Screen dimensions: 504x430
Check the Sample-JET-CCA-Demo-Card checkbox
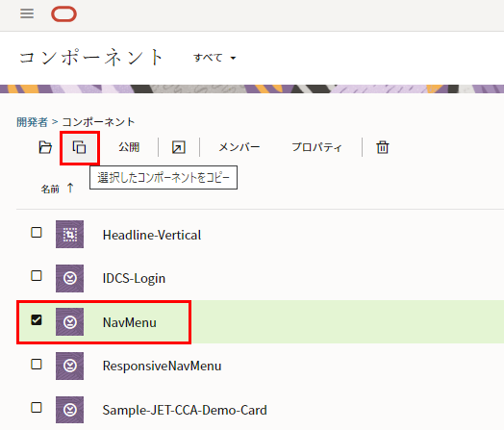tap(37, 408)
